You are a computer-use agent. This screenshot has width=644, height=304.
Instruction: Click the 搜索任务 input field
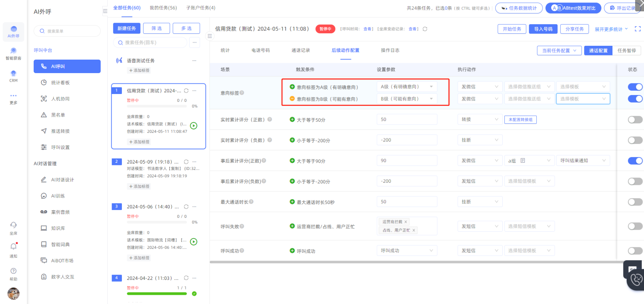point(152,43)
